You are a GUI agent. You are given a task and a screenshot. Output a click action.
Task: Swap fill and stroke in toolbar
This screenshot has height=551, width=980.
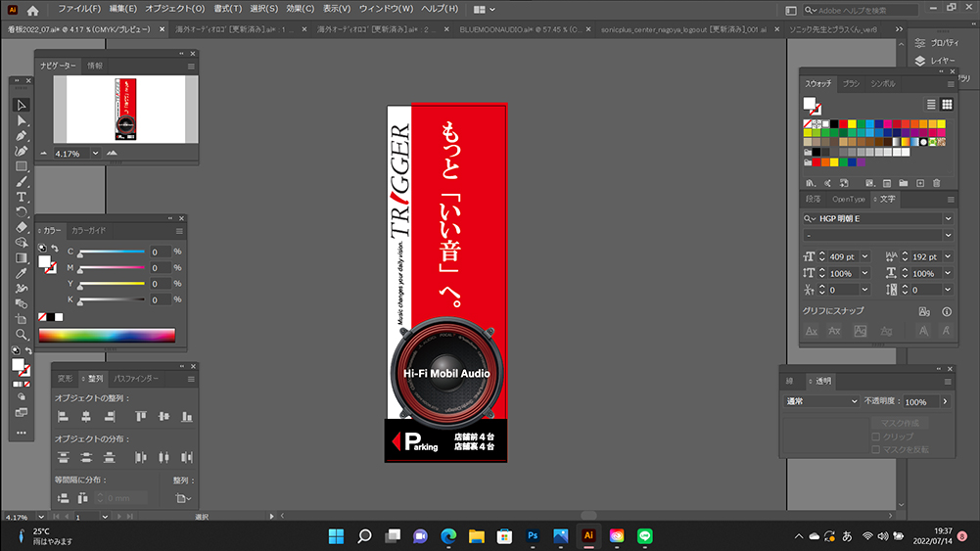28,351
